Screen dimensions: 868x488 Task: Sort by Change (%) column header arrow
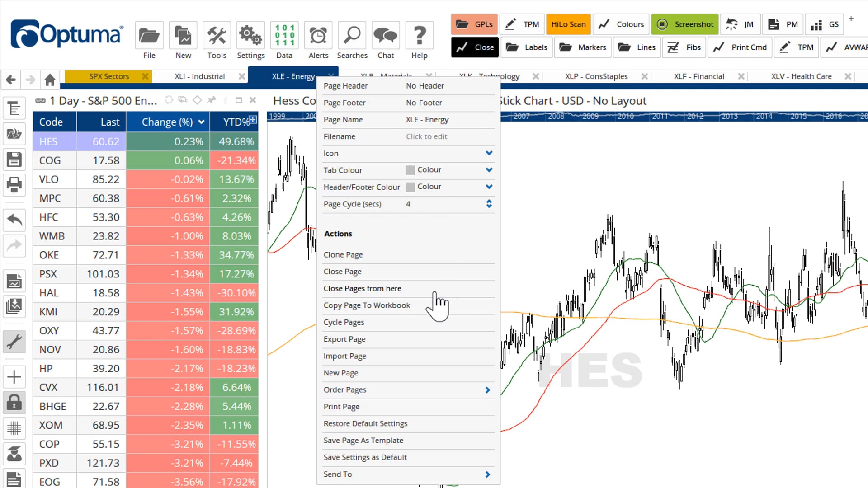pyautogui.click(x=201, y=122)
